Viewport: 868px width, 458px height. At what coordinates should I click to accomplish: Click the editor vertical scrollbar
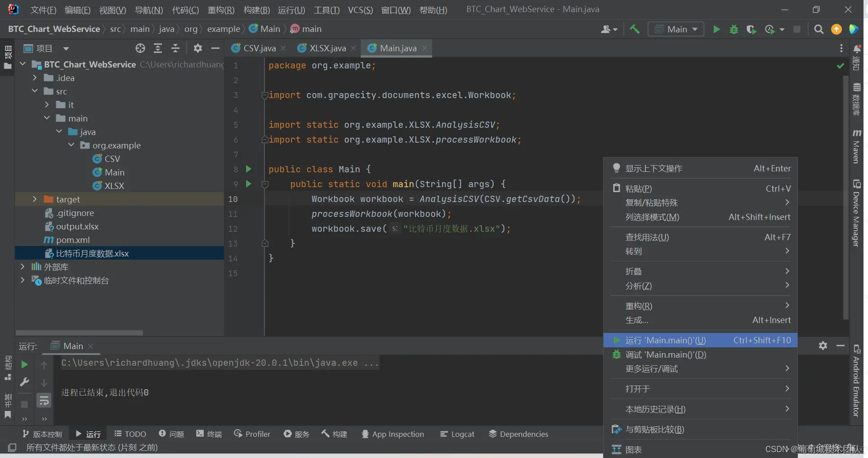click(x=845, y=198)
